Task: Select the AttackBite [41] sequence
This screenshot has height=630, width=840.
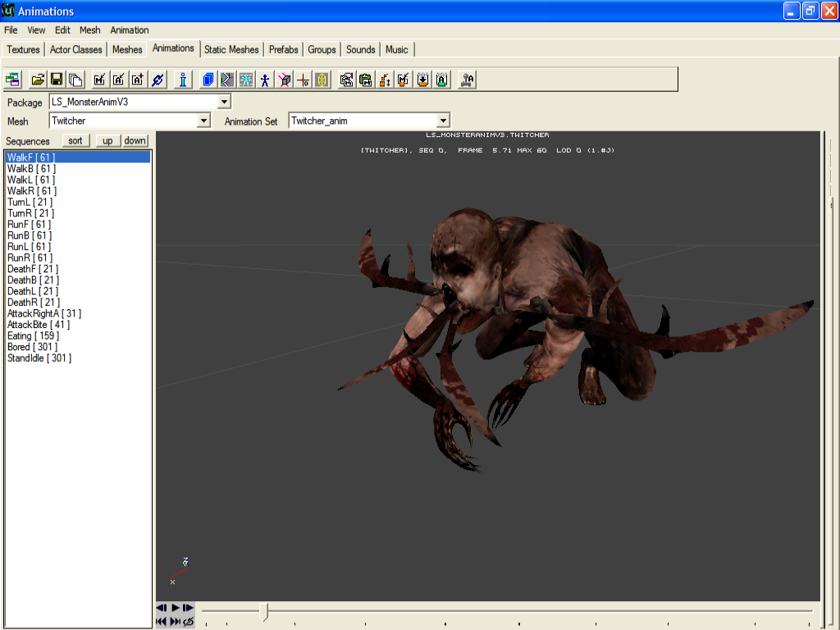Action: 39,325
